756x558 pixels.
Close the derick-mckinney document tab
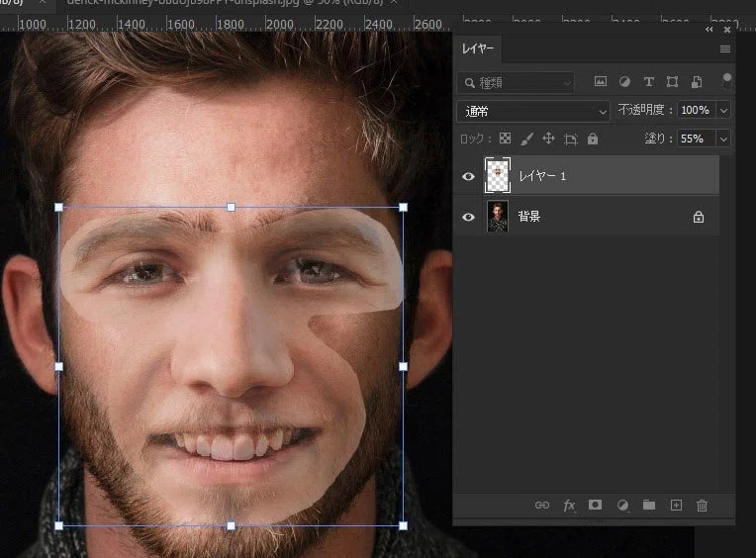point(394,2)
